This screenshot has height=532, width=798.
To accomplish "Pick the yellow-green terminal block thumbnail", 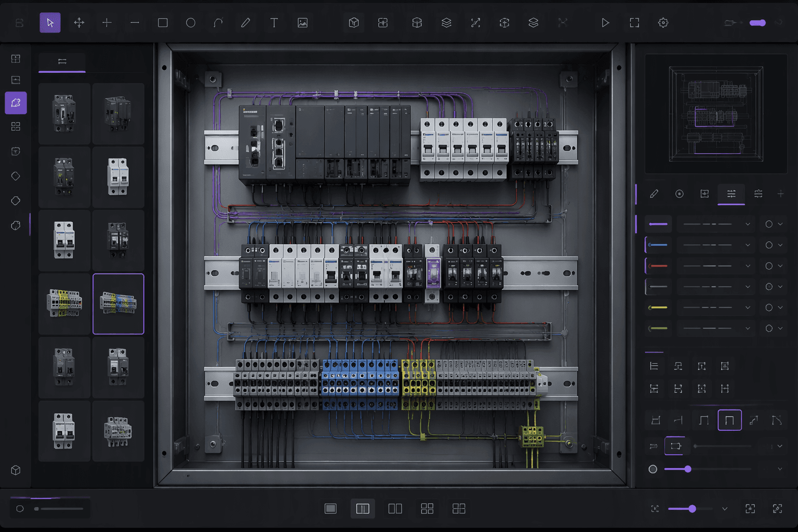I will pyautogui.click(x=64, y=304).
